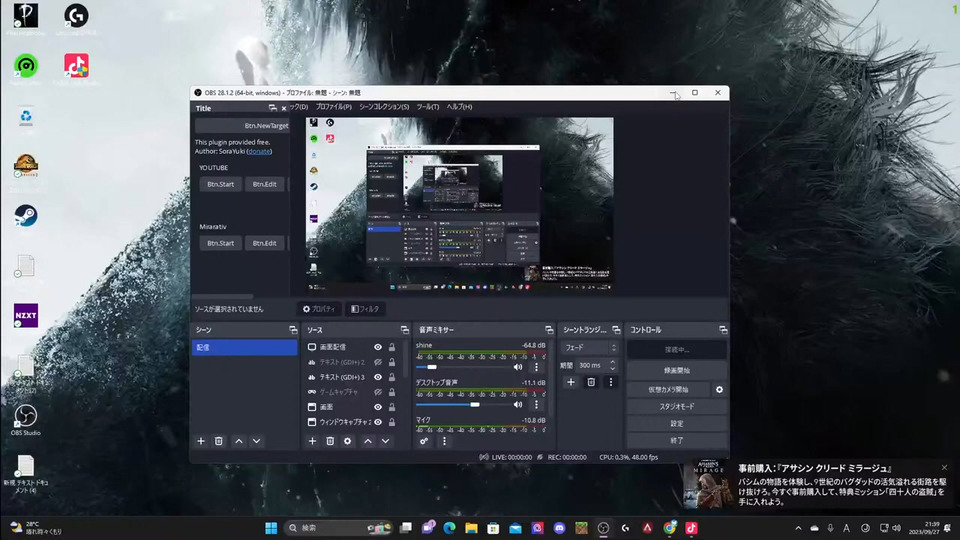This screenshot has width=960, height=540.
Task: Hide the 画面配信 source
Action: click(378, 347)
